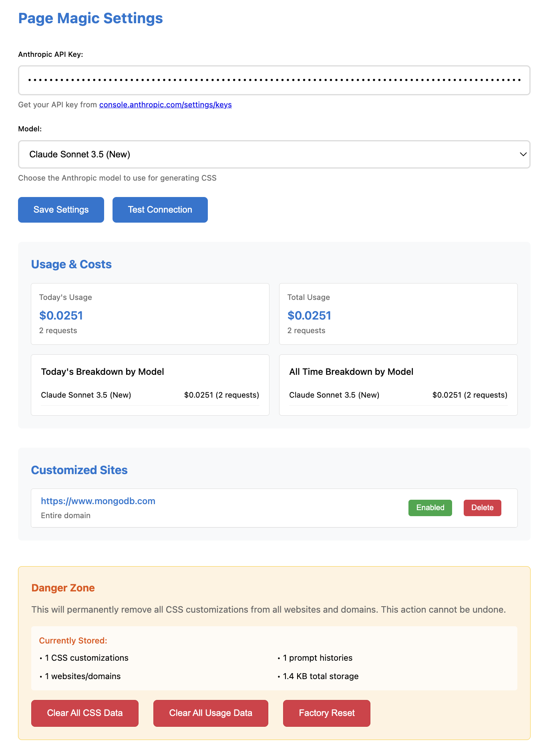Click Clear All Usage Data button

click(211, 713)
